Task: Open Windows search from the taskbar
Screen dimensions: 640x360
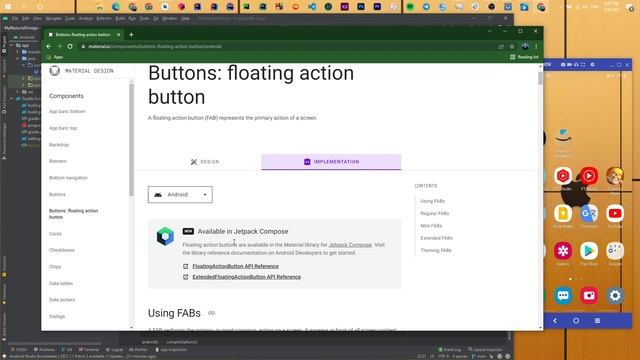Action: pyautogui.click(x=24, y=7)
